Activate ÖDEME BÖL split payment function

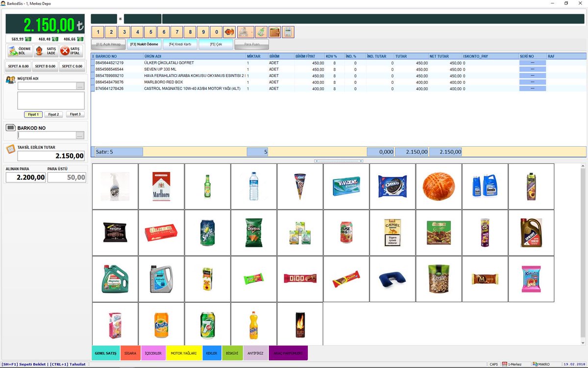point(18,51)
